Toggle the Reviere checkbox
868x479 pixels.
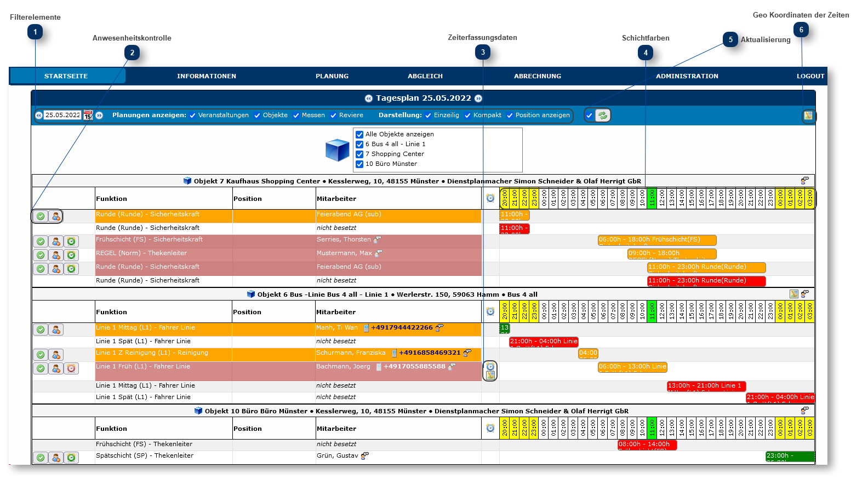pyautogui.click(x=333, y=116)
